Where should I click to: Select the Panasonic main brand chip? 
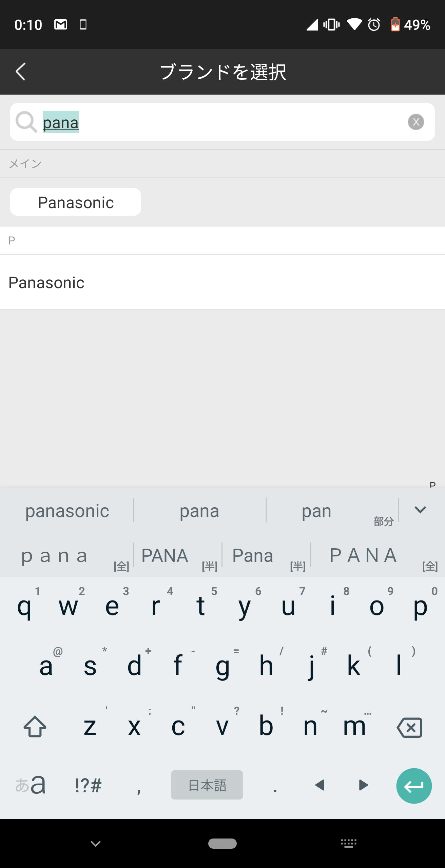tap(76, 202)
